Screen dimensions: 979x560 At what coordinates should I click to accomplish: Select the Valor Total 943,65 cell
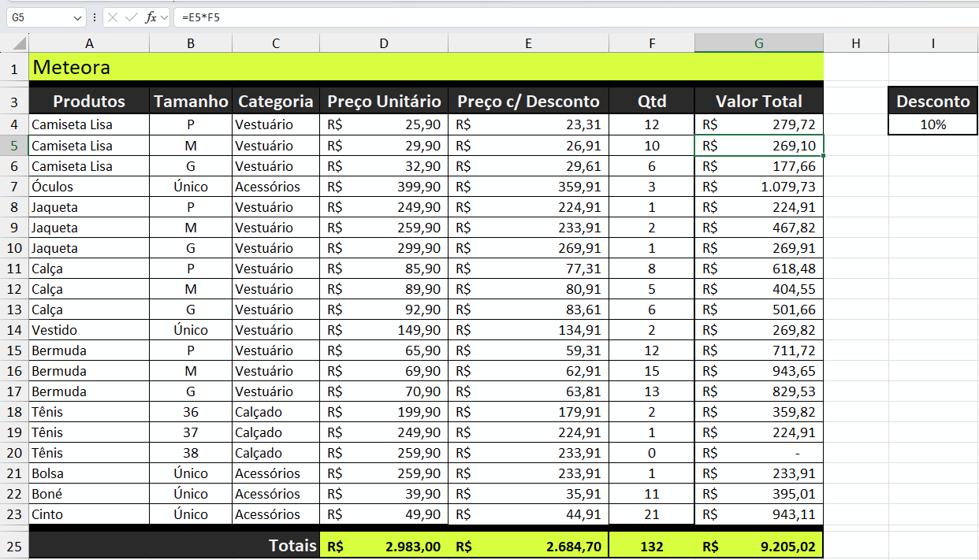pyautogui.click(x=759, y=371)
